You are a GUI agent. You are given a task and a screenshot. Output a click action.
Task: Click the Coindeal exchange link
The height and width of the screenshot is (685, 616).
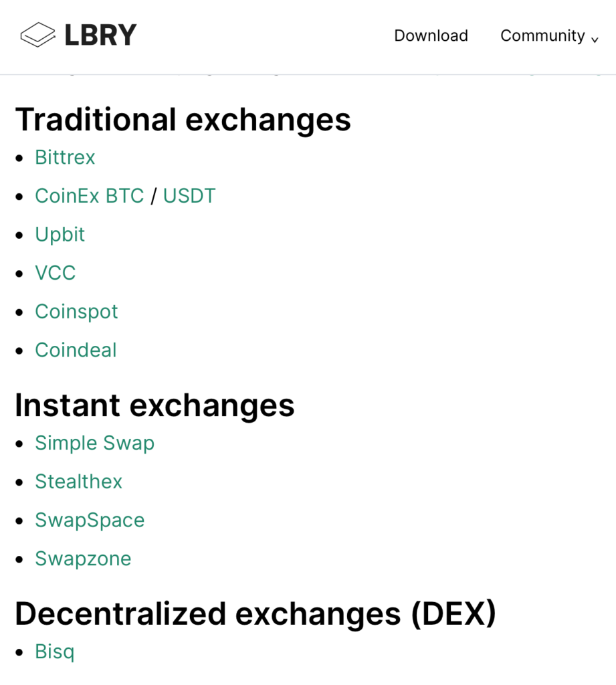[76, 350]
